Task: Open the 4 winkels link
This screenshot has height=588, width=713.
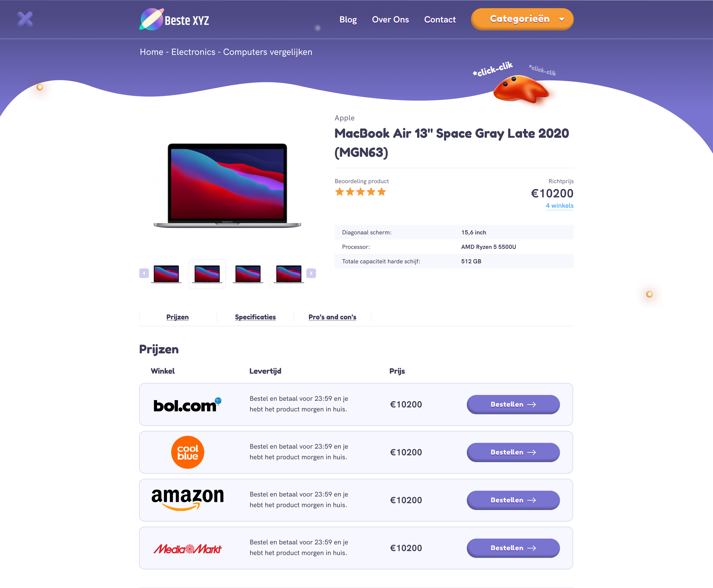Action: tap(560, 206)
